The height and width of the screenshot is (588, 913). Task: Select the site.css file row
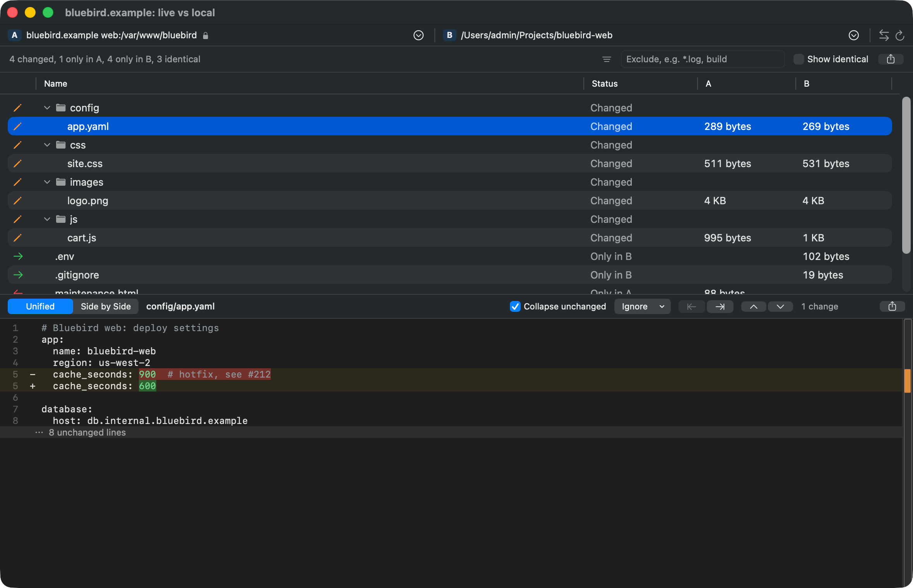[x=450, y=163]
